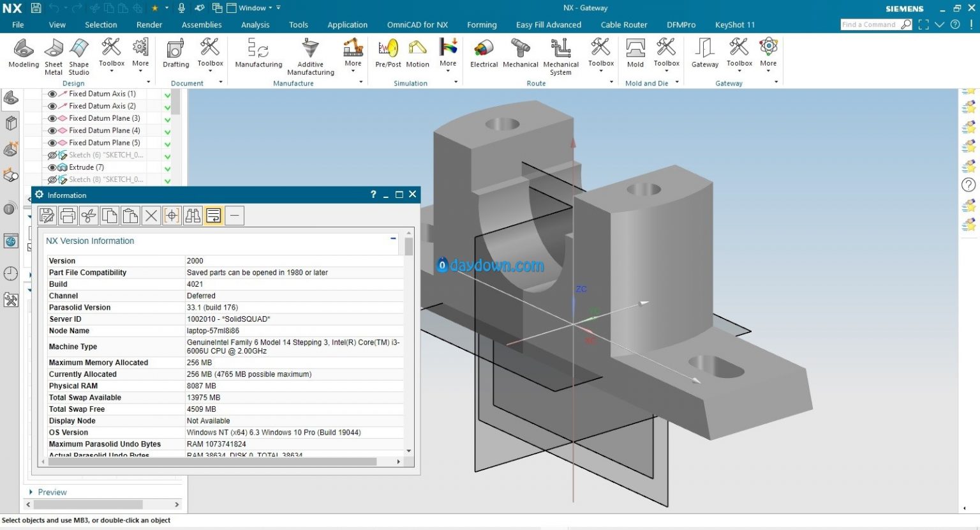Click the Parasolid Version value 33.1 (build 176)

click(x=212, y=308)
